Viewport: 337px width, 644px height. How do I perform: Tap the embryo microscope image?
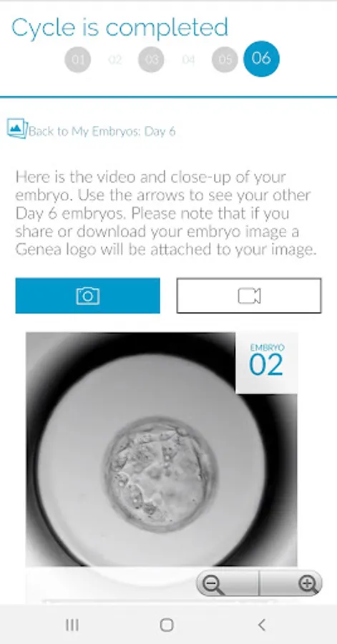coord(161,450)
